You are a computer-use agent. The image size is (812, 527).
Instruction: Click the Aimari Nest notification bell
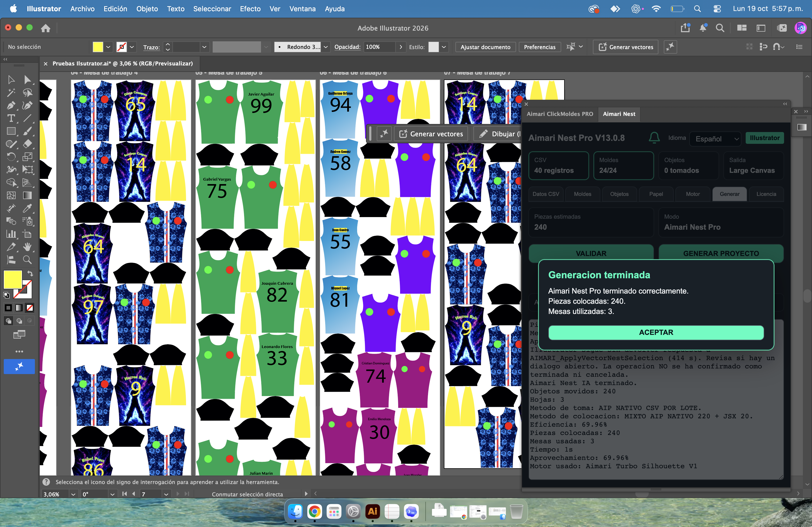click(654, 138)
